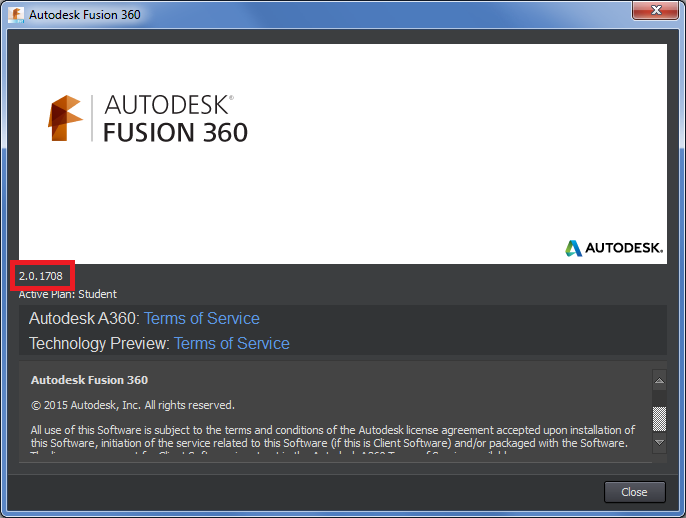
Task: Select the version number 2.0.1708
Action: (41, 276)
